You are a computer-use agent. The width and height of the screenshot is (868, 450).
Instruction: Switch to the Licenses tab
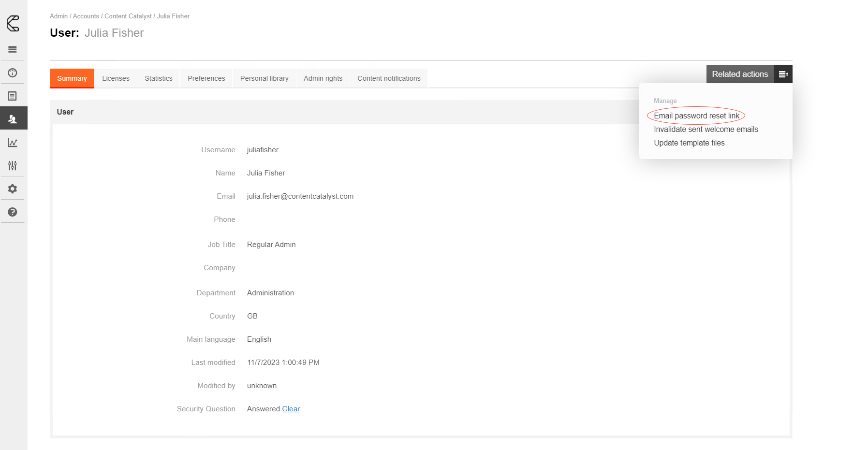(116, 78)
